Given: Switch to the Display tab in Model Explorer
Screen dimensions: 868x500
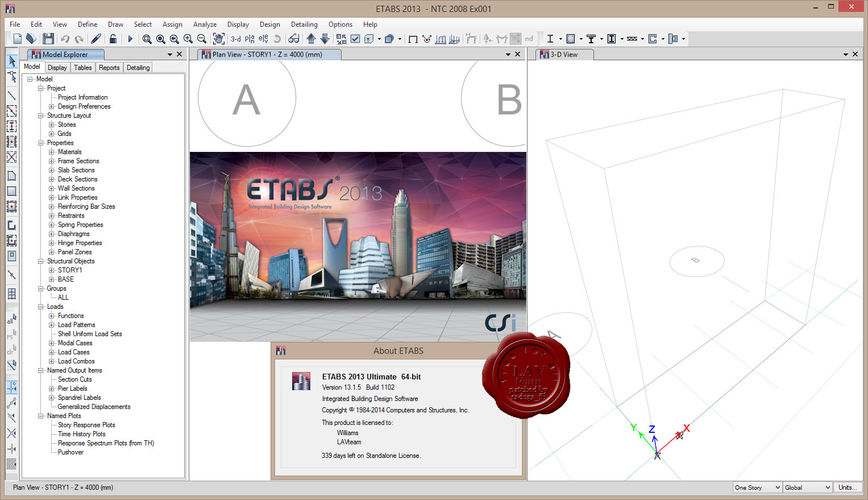Looking at the screenshot, I should 57,68.
